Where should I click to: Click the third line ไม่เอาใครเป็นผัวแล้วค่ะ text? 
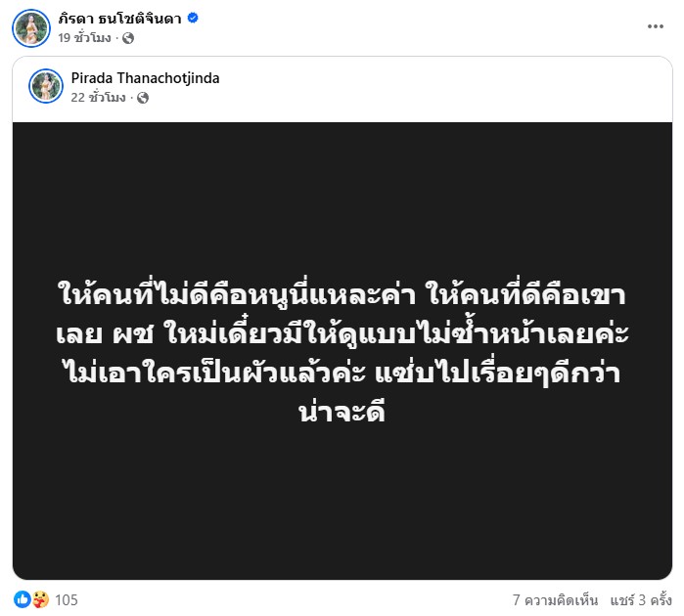click(x=214, y=373)
